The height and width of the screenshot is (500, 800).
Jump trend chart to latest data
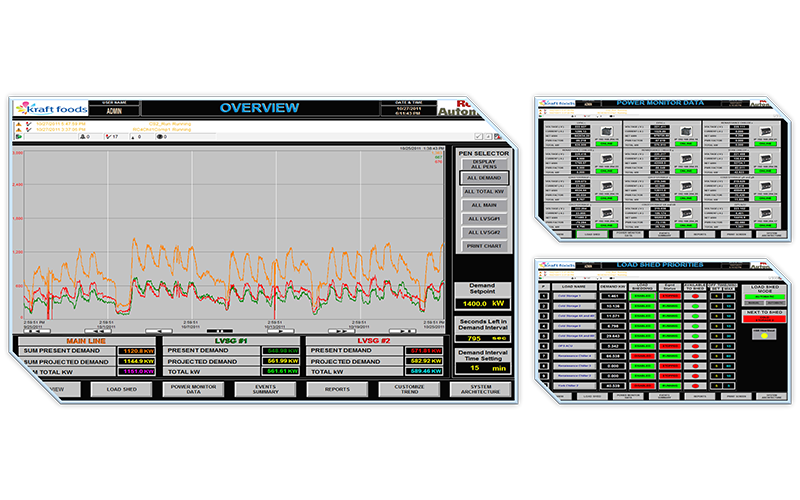click(x=403, y=331)
